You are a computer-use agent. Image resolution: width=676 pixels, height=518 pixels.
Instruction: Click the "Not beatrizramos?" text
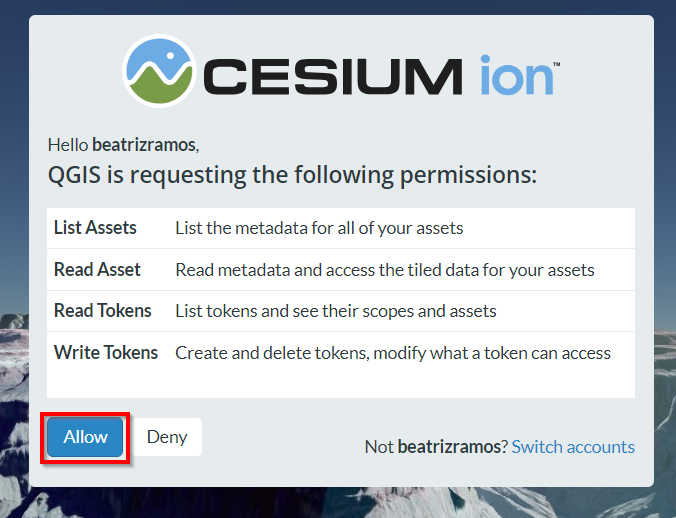(x=436, y=447)
